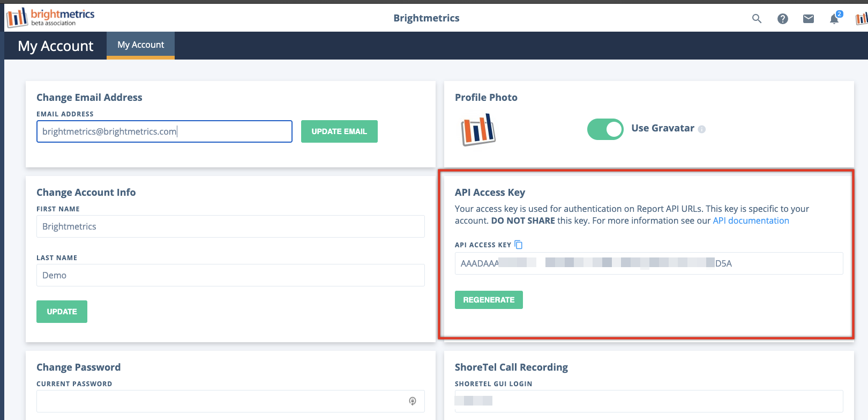
Task: Click the Gravatar info icon
Action: pos(702,129)
